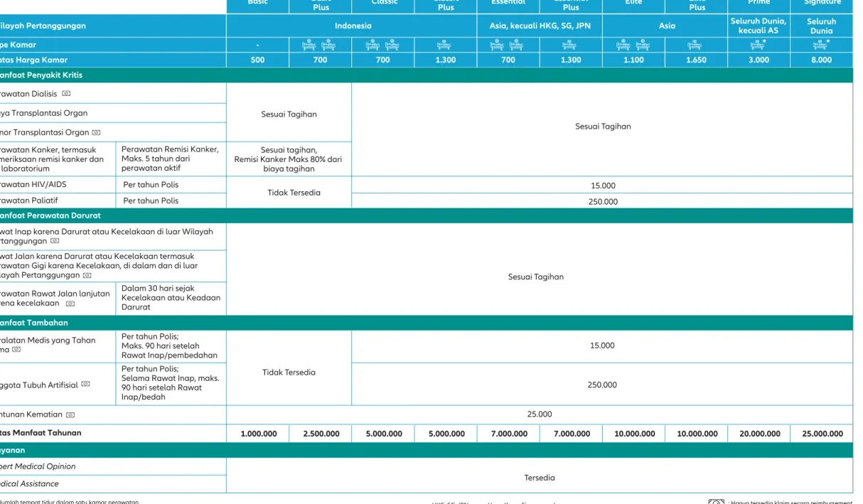
Task: Click the 15.000 value in Perawatan HIV/AIDS row
Action: click(x=603, y=185)
